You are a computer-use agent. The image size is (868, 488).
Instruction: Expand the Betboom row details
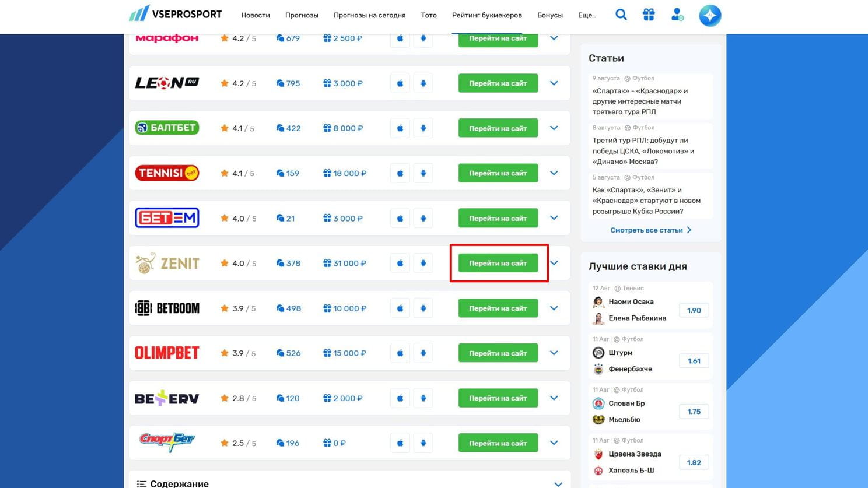(x=554, y=308)
